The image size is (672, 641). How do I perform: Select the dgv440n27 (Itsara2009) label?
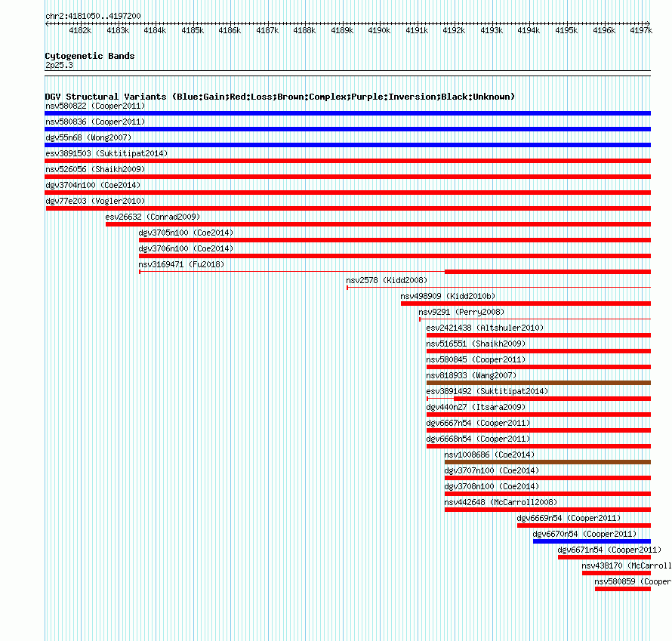(x=476, y=407)
